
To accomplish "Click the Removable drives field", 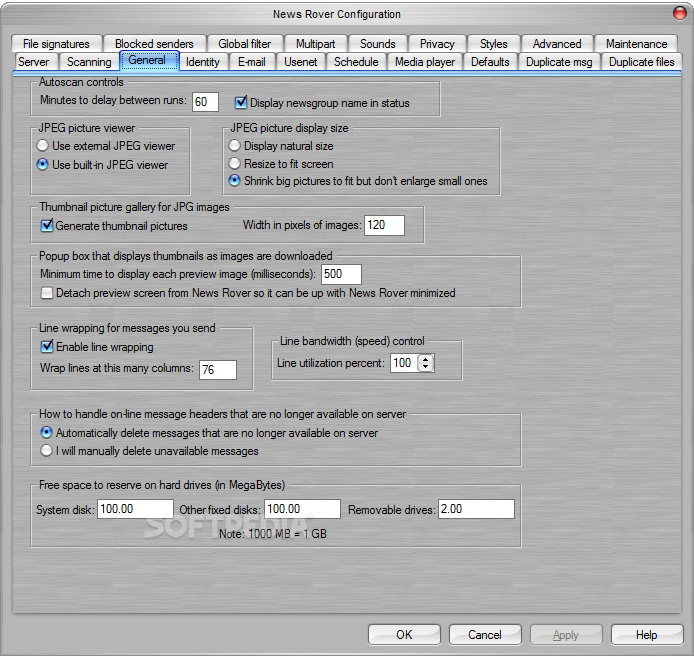I will (x=477, y=509).
